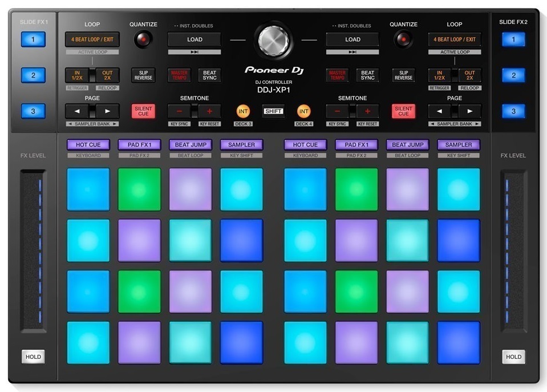Toggle the left FX LEVEL HOLD button
Image resolution: width=547 pixels, height=392 pixels.
click(x=33, y=357)
